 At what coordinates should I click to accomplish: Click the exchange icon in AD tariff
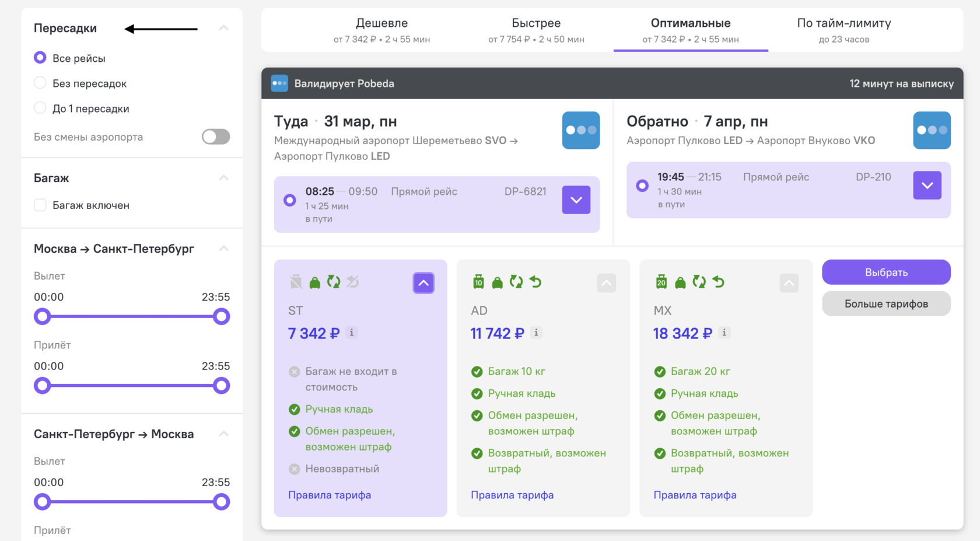point(516,282)
